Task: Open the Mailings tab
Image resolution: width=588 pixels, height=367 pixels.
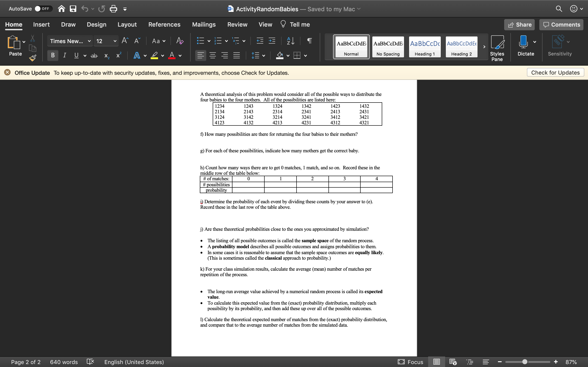Action: tap(204, 24)
